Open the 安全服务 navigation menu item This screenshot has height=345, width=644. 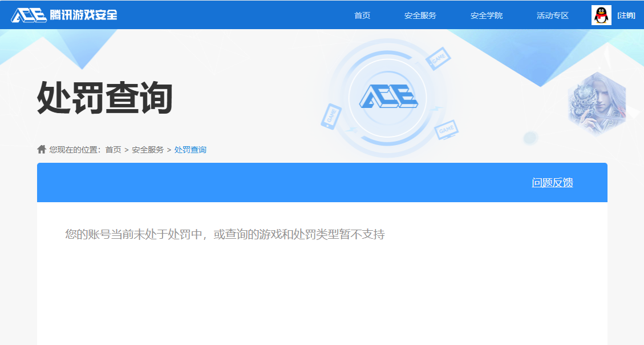[x=420, y=15]
